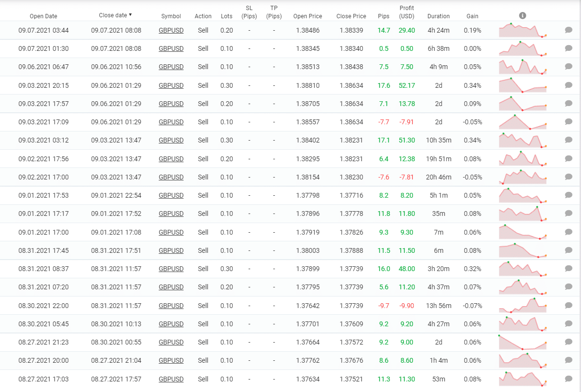View mini chart for trade opened 08.27.2021 21:23
The image size is (581, 392).
pyautogui.click(x=522, y=342)
